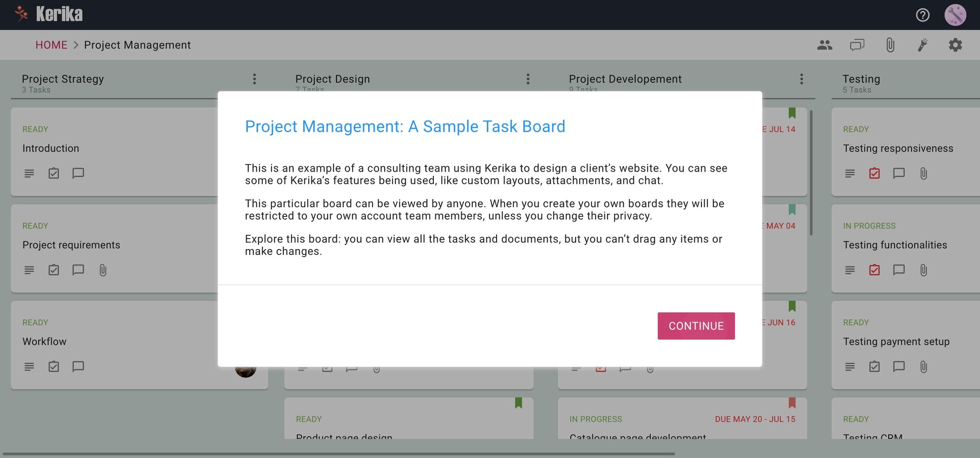Open details icon on Testing payment setup card
The height and width of the screenshot is (458, 980).
pyautogui.click(x=850, y=367)
